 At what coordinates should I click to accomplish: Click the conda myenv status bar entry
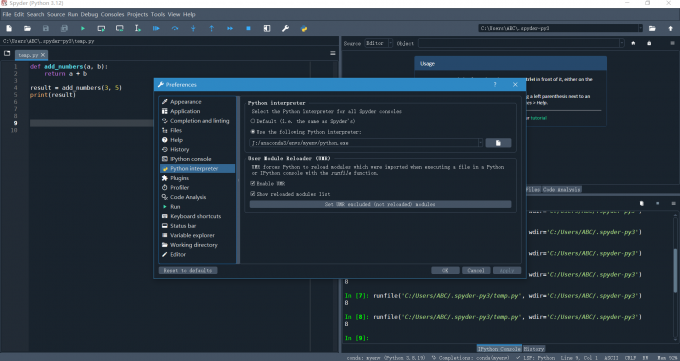pos(386,358)
